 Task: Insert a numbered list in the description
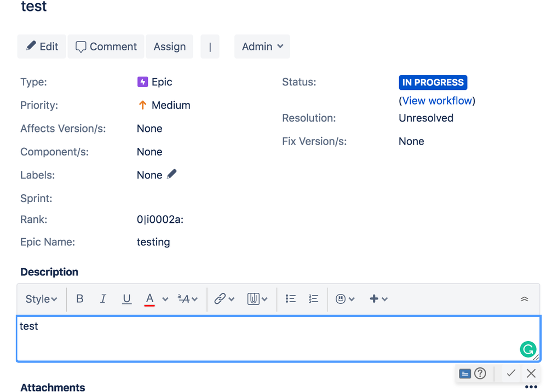coord(313,299)
